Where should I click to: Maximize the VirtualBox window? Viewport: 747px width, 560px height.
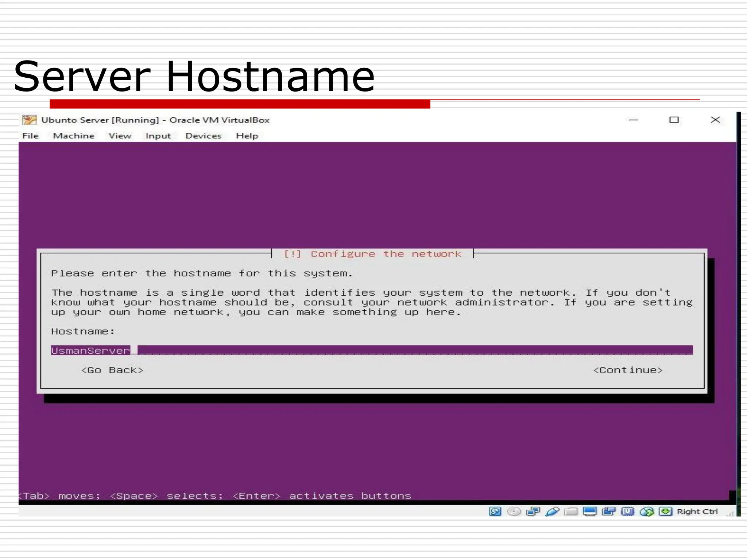pyautogui.click(x=674, y=120)
